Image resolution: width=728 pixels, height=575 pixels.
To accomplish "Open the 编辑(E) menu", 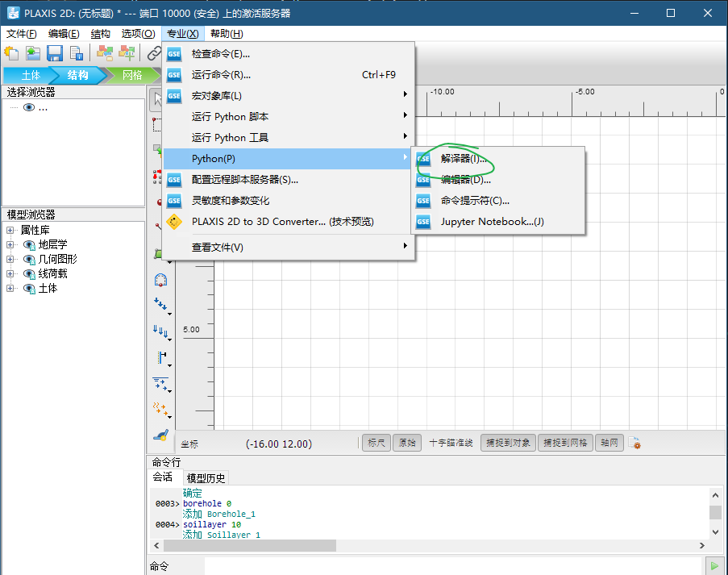I will [64, 33].
